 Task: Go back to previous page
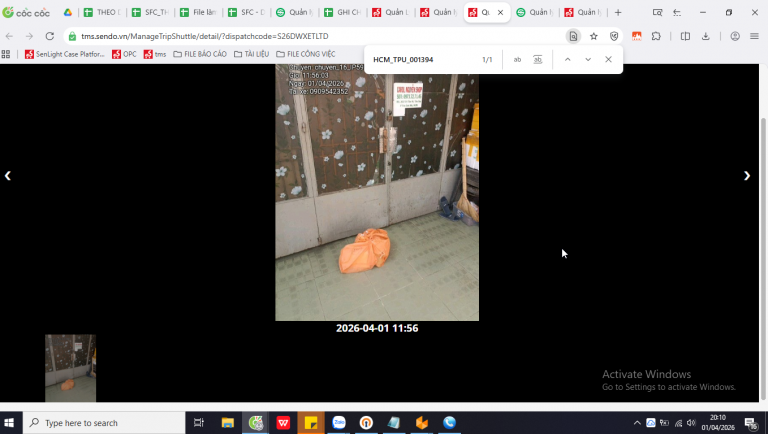9,36
